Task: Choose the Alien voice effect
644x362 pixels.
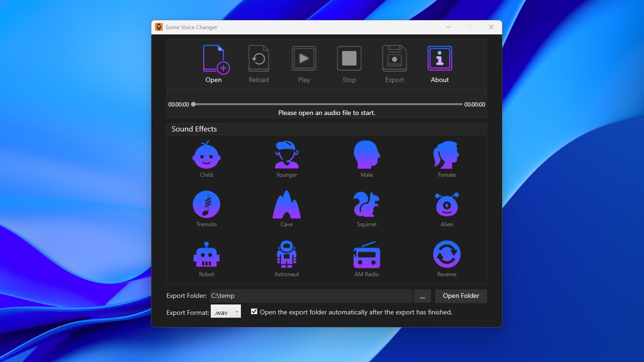Action: click(446, 208)
